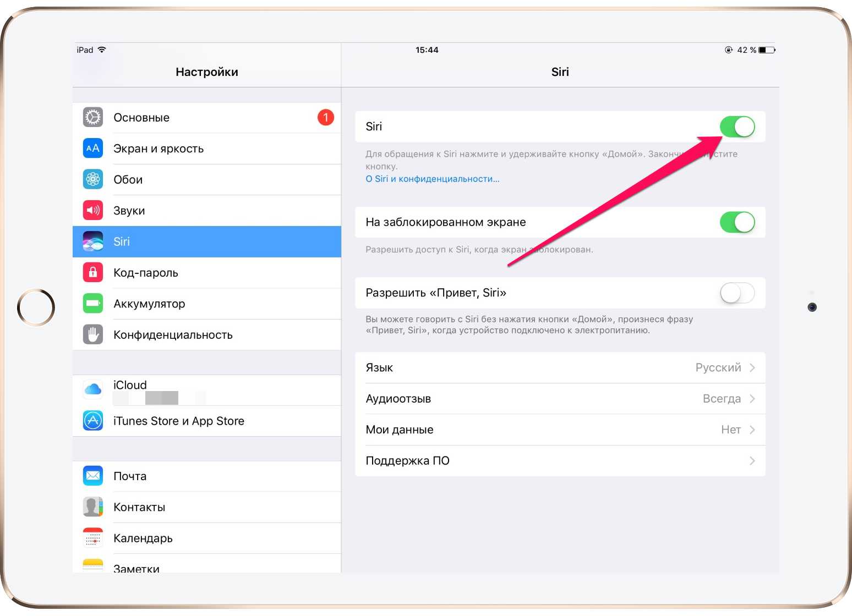Image resolution: width=852 pixels, height=616 pixels.
Task: Enable the Разрешить «Привет, Siri» toggle
Action: click(x=737, y=293)
